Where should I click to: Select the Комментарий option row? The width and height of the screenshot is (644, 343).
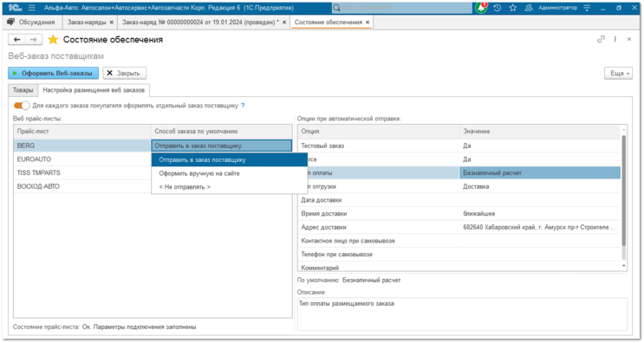pyautogui.click(x=459, y=268)
